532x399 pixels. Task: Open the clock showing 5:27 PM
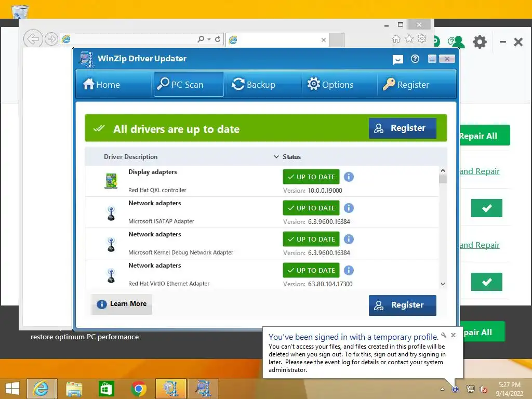[509, 389]
